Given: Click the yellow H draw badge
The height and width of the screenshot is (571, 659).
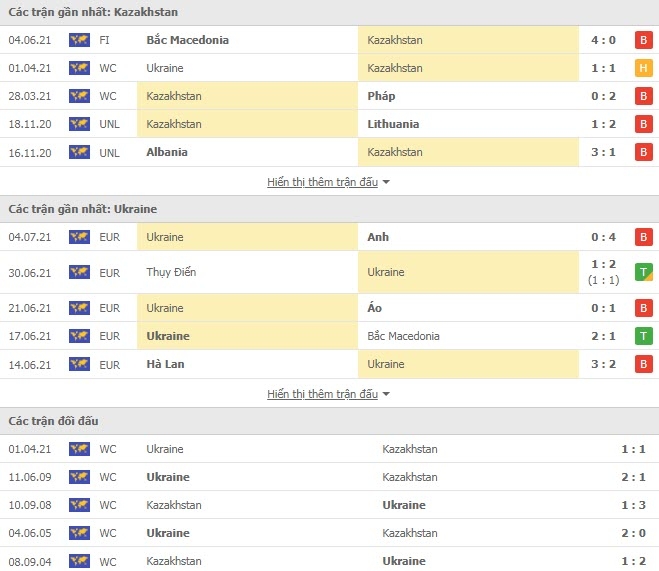Looking at the screenshot, I should tap(644, 68).
